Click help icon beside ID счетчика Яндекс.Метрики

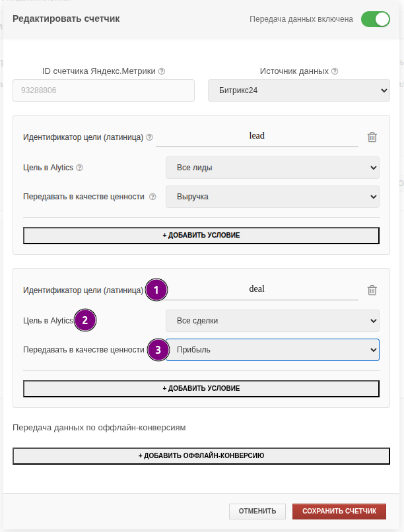click(x=162, y=71)
